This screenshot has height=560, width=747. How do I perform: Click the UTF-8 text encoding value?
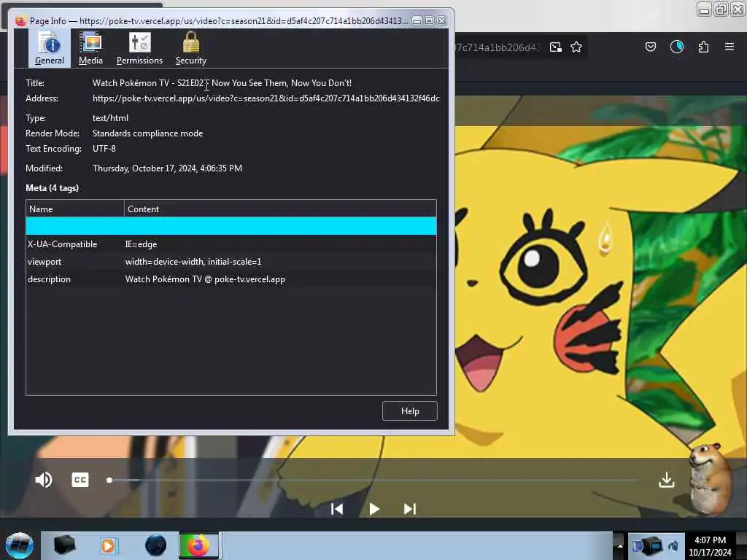pyautogui.click(x=104, y=149)
